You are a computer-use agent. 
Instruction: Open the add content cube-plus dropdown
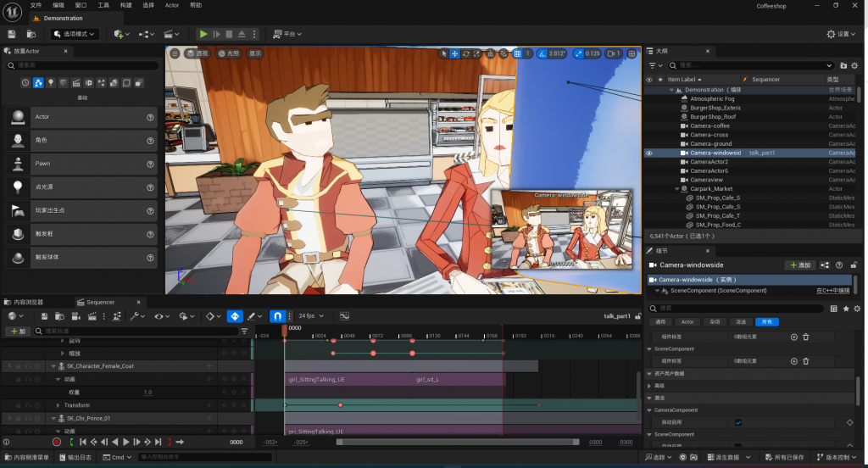tap(122, 35)
